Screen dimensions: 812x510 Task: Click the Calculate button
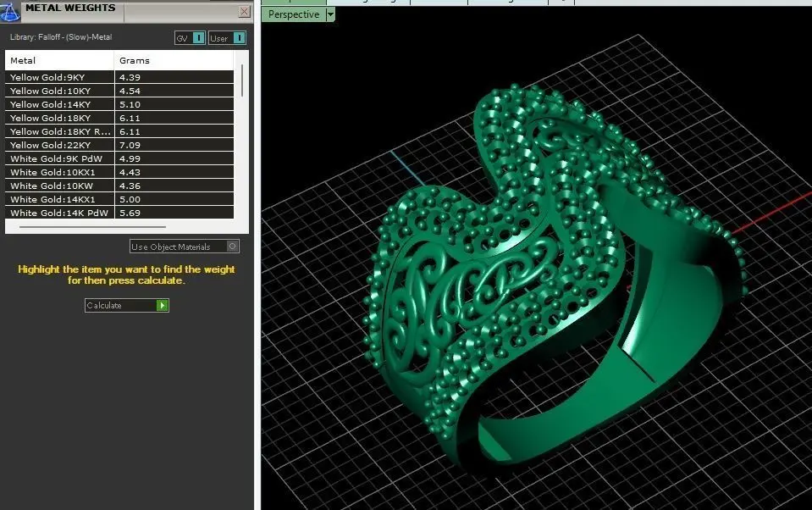tap(127, 305)
